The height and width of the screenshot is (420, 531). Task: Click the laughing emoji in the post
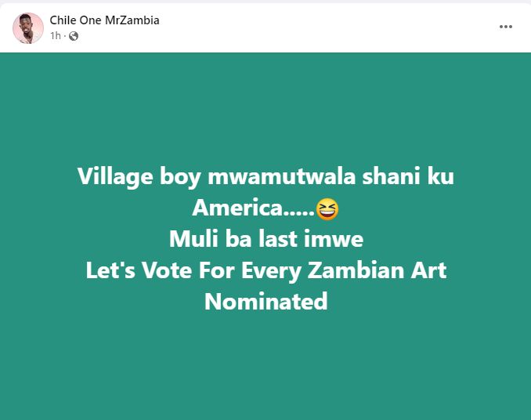pyautogui.click(x=327, y=209)
